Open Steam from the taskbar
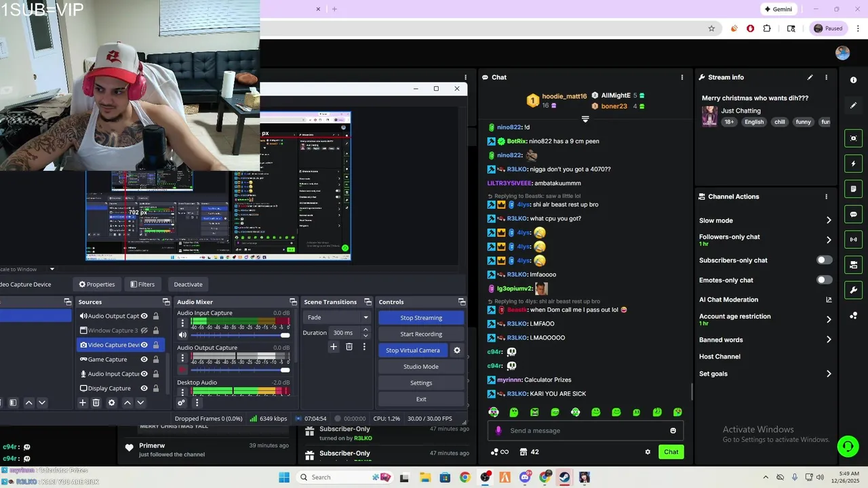This screenshot has height=488, width=868. click(564, 477)
